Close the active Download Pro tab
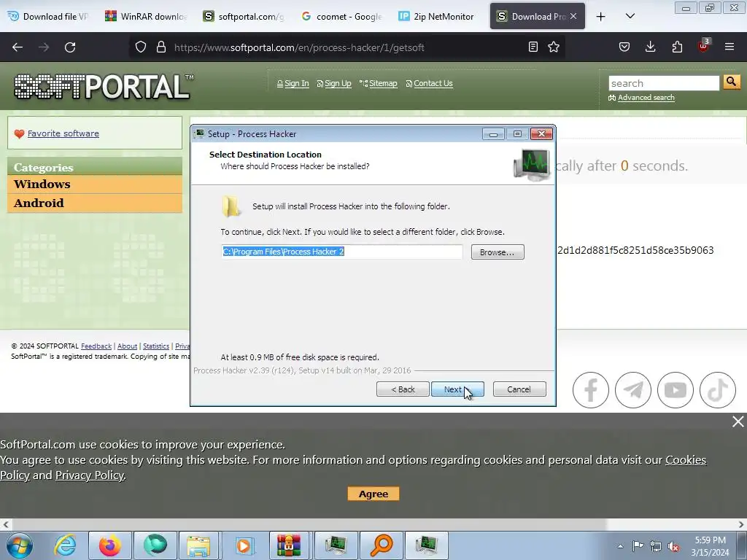 tap(573, 16)
